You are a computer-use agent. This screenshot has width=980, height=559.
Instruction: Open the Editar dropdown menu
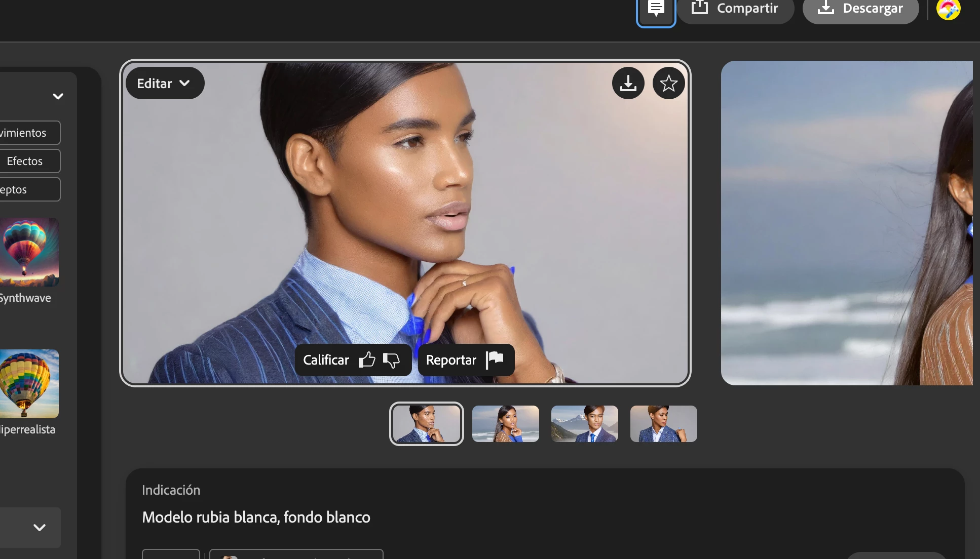point(164,83)
